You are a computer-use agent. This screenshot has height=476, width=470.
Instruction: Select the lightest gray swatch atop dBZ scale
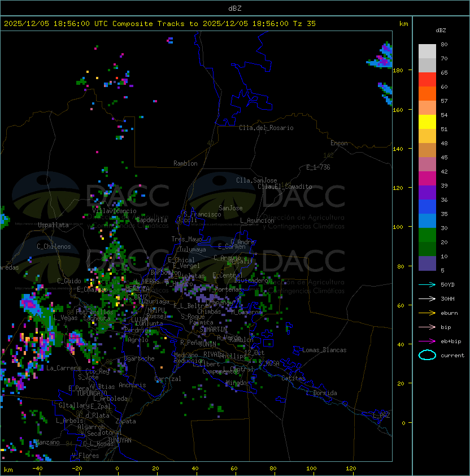coord(427,51)
